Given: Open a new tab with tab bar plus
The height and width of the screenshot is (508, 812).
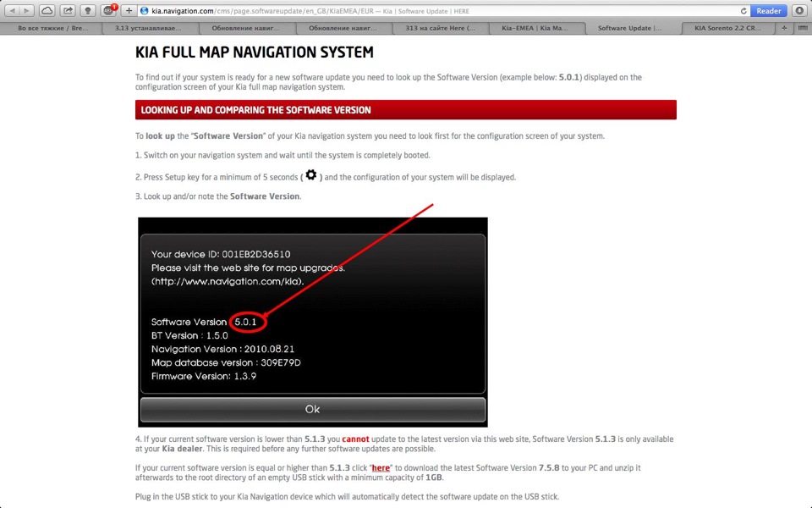Looking at the screenshot, I should 784,28.
